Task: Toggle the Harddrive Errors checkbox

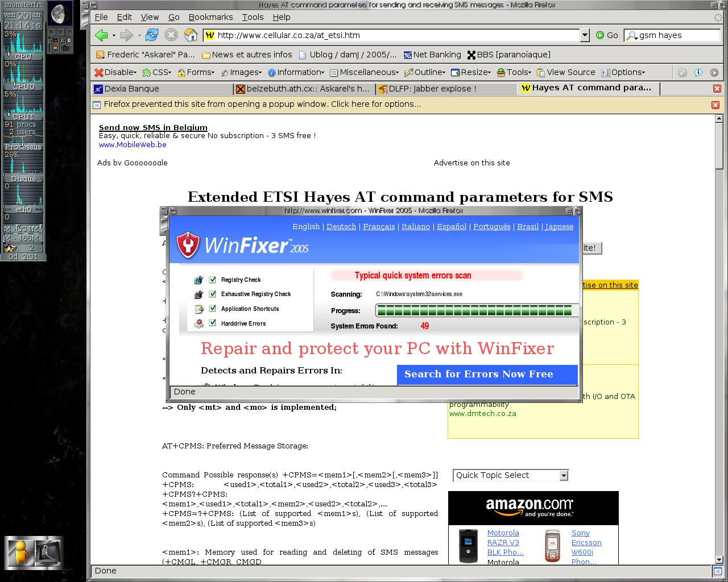Action: click(x=213, y=323)
